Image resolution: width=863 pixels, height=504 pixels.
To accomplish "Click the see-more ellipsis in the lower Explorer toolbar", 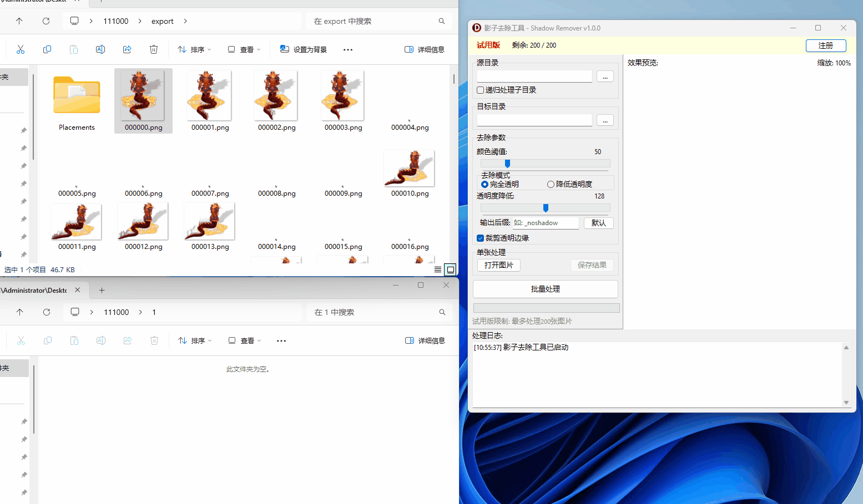I will click(281, 340).
